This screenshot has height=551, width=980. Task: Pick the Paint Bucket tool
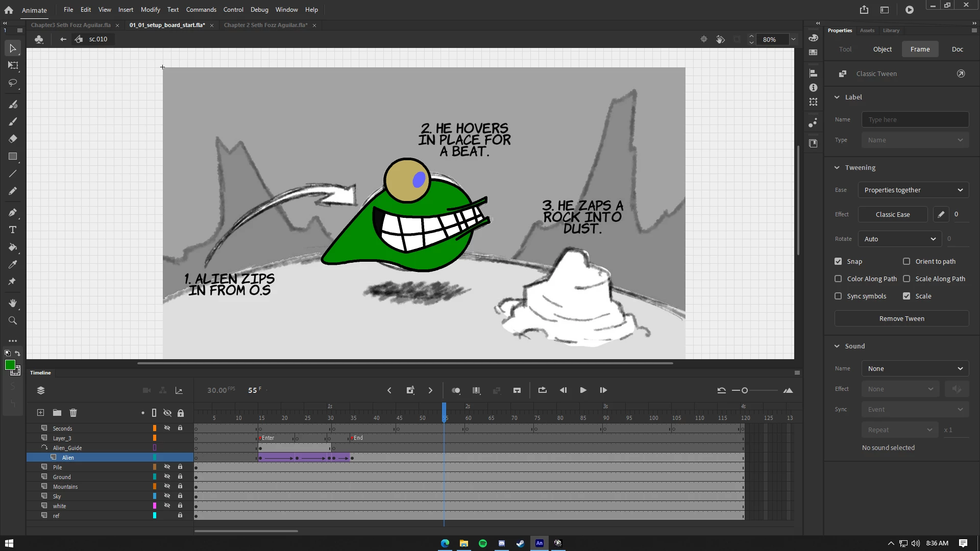coord(13,247)
